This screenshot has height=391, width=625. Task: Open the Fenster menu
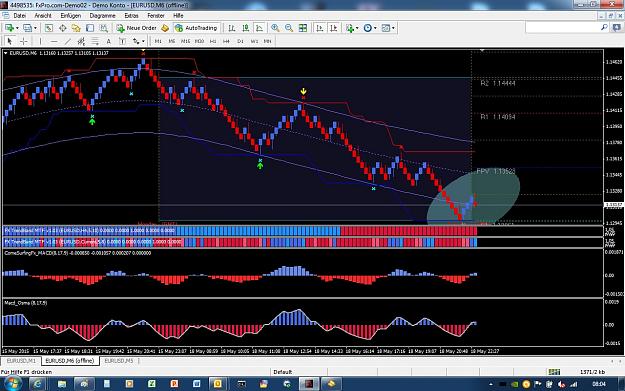pyautogui.click(x=156, y=16)
